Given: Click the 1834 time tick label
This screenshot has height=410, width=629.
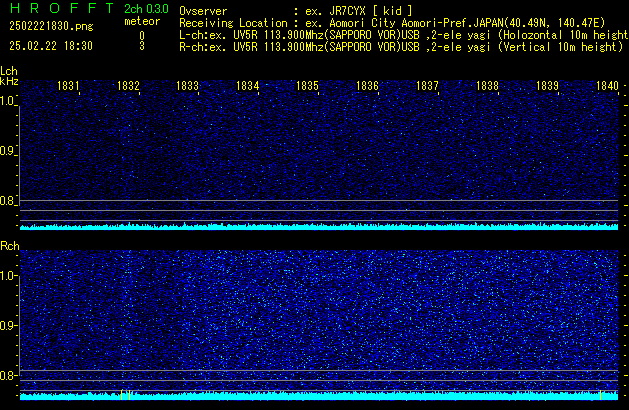Looking at the screenshot, I should click(x=248, y=86).
